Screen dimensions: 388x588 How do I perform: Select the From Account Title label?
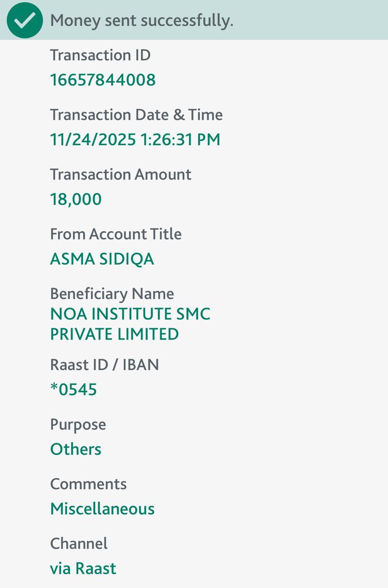[x=116, y=234]
